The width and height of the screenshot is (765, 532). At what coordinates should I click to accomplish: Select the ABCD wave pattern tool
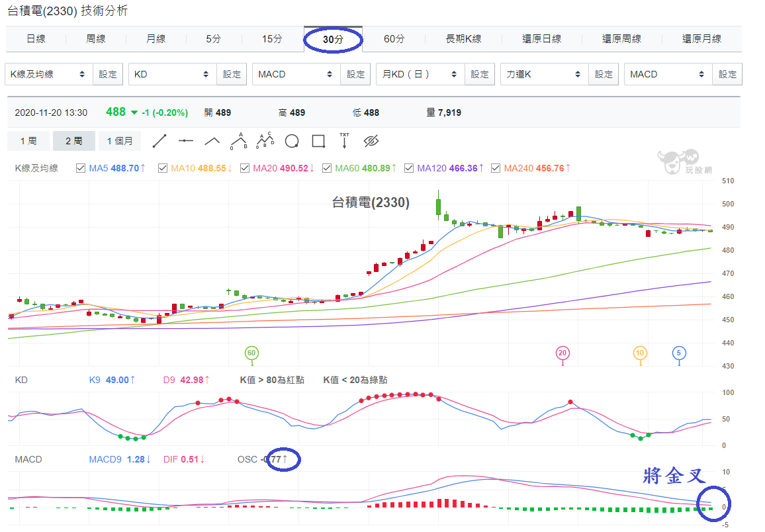tap(265, 141)
